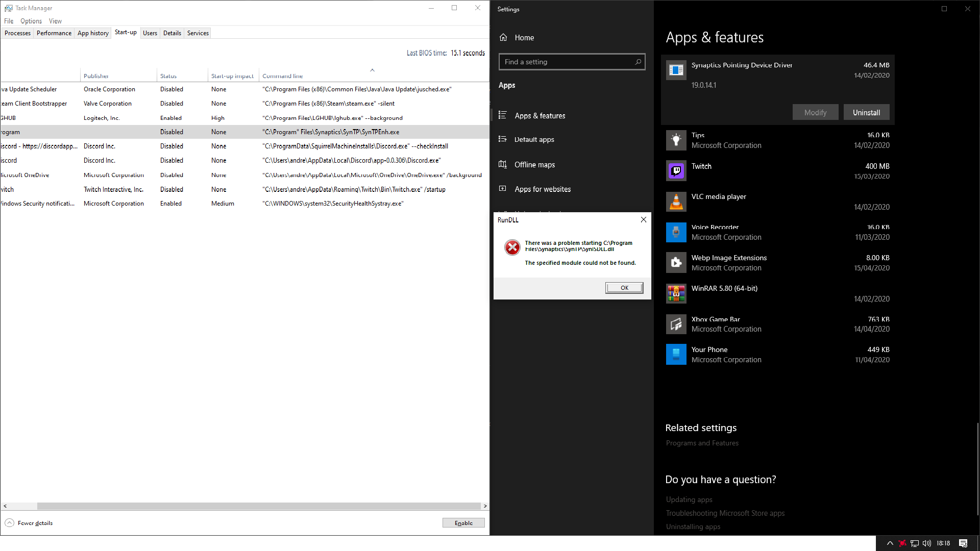This screenshot has height=551, width=980.
Task: Click the search magnifier in Find a setting
Action: pos(638,62)
